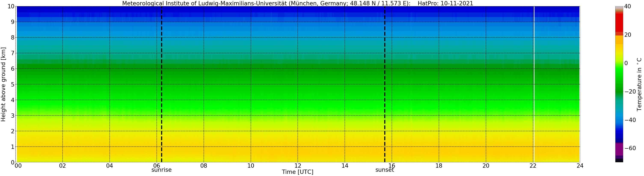Click the '40' colorbar tick label
The height and width of the screenshot is (176, 644).
point(628,6)
